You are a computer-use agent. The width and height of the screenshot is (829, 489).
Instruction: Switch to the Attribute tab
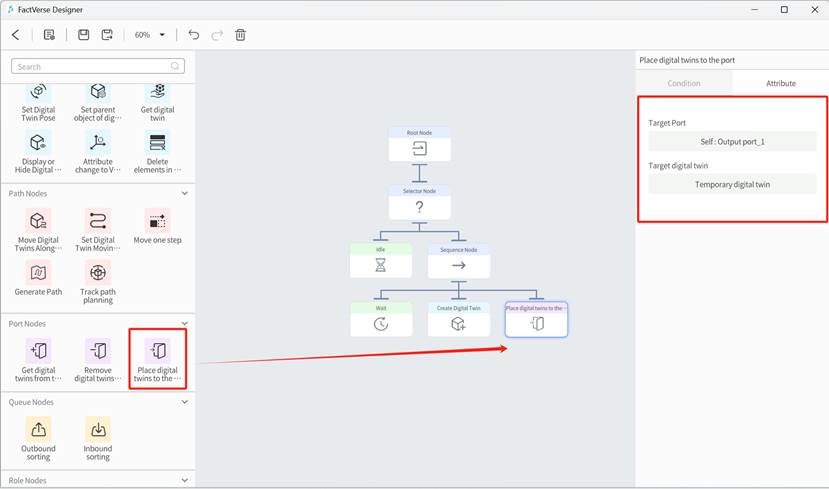coord(780,83)
